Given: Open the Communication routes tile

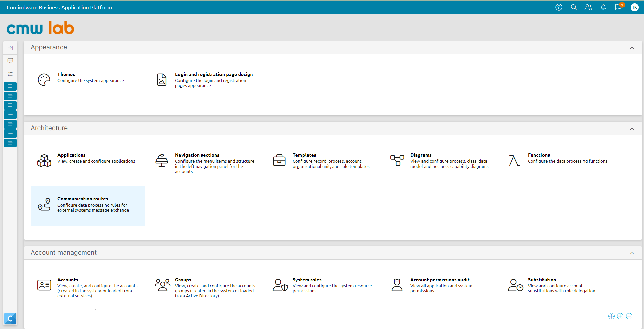Looking at the screenshot, I should click(x=88, y=206).
